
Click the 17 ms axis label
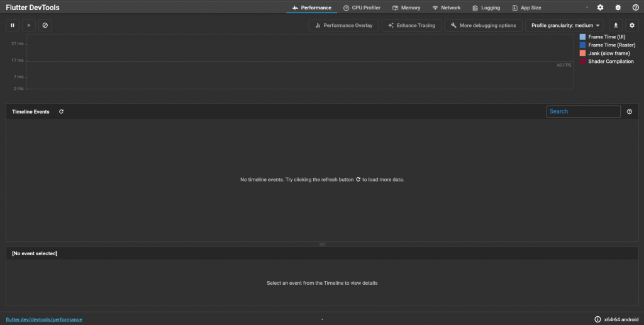17,60
